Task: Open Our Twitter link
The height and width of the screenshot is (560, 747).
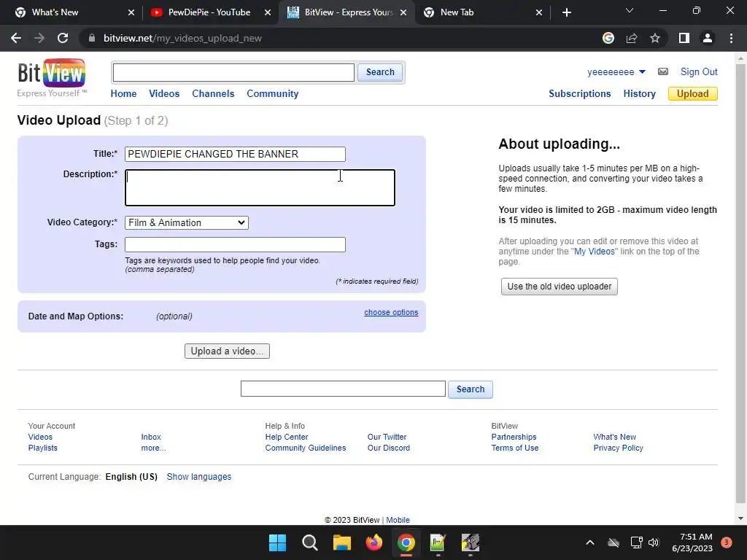Action: (x=387, y=437)
